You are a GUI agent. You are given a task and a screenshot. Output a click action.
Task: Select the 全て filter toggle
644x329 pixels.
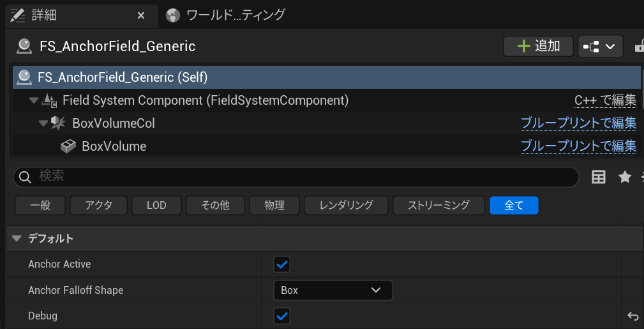point(514,205)
